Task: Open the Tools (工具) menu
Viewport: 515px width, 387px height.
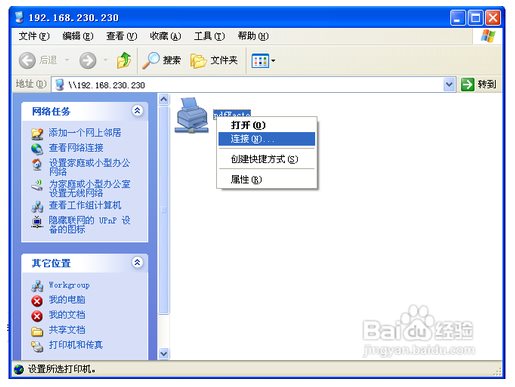Action: click(209, 36)
